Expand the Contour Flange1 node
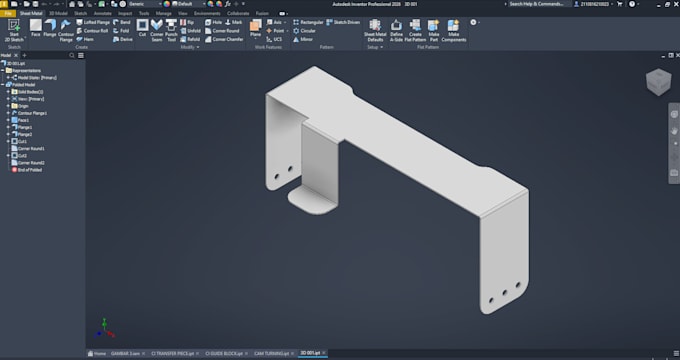The height and width of the screenshot is (360, 680). coord(8,113)
